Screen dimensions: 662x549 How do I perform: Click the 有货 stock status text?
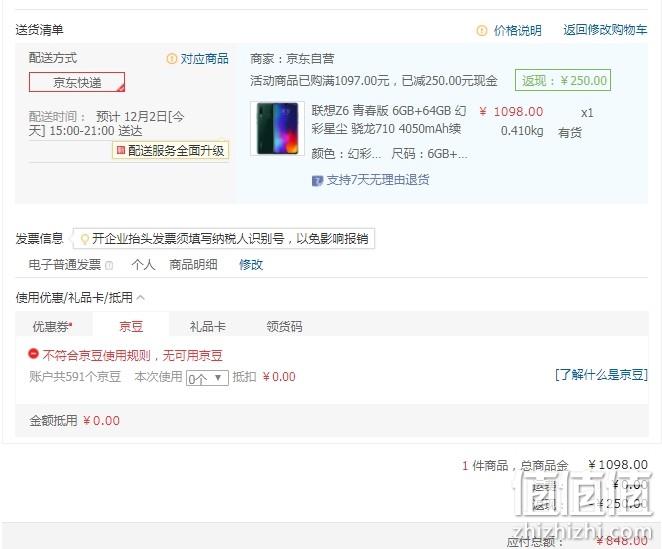tap(570, 133)
